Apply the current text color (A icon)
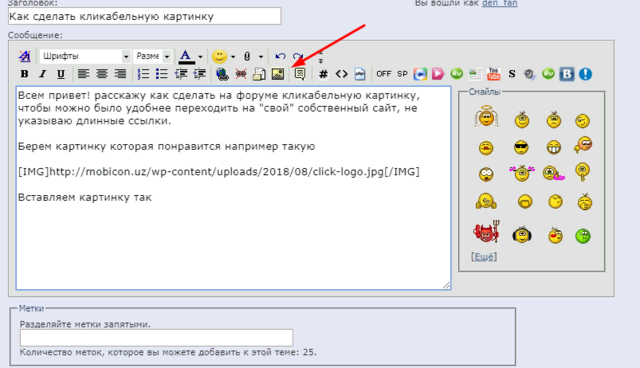The height and width of the screenshot is (368, 640). (x=186, y=56)
